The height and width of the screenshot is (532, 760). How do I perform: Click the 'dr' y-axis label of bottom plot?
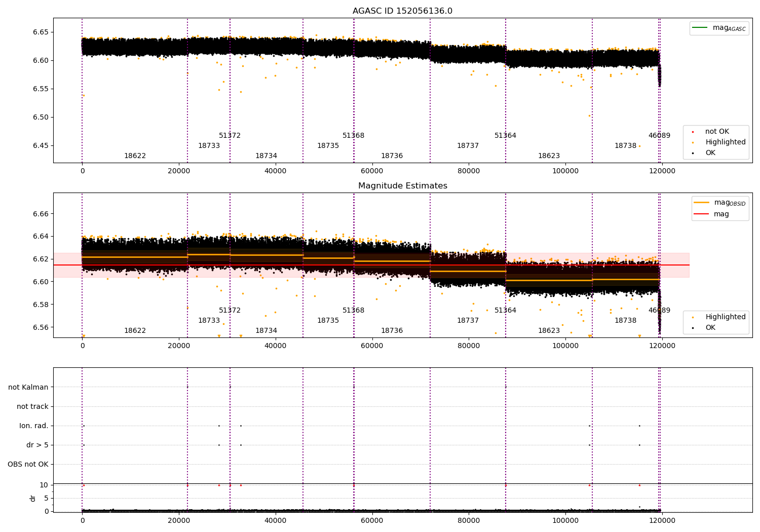pos(33,498)
